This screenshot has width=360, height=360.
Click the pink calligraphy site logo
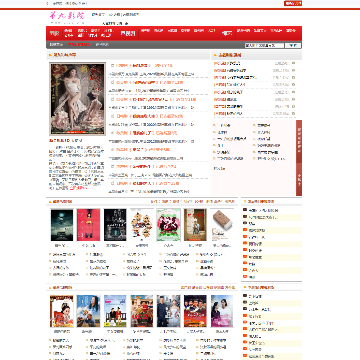click(67, 15)
